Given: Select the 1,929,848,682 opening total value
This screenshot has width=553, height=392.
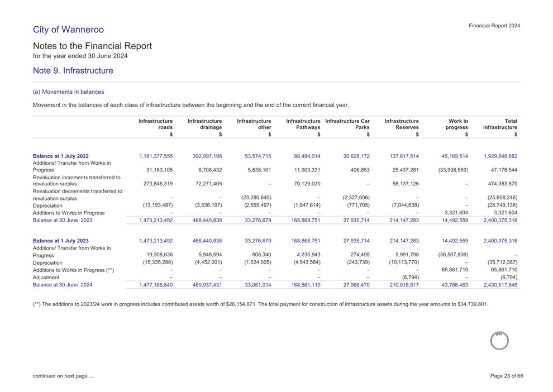Looking at the screenshot, I should tap(497, 156).
